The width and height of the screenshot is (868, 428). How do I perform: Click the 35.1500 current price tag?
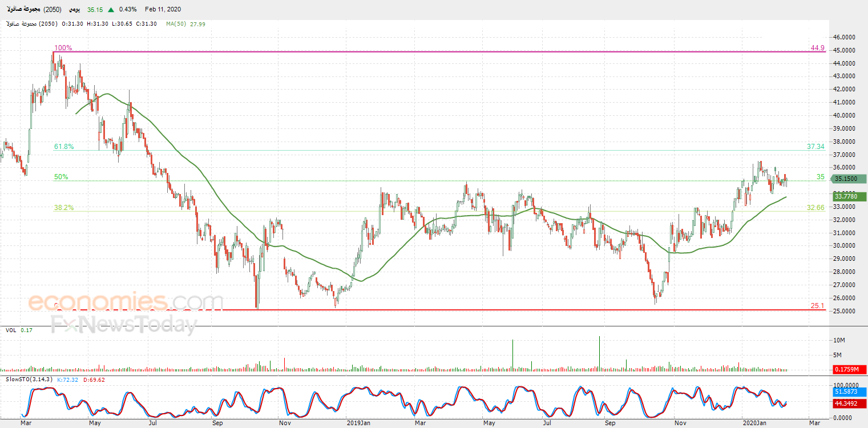point(849,179)
